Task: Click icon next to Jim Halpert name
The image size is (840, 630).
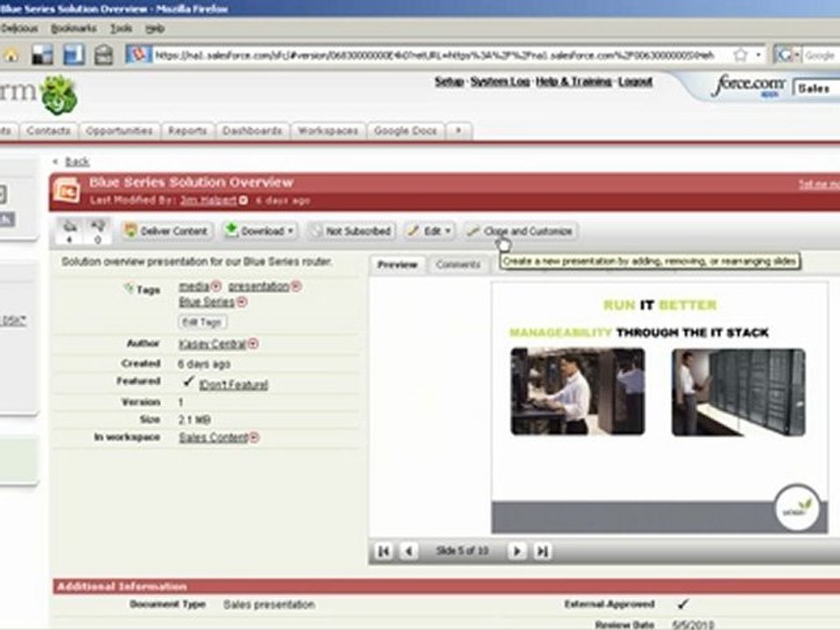Action: tap(242, 199)
